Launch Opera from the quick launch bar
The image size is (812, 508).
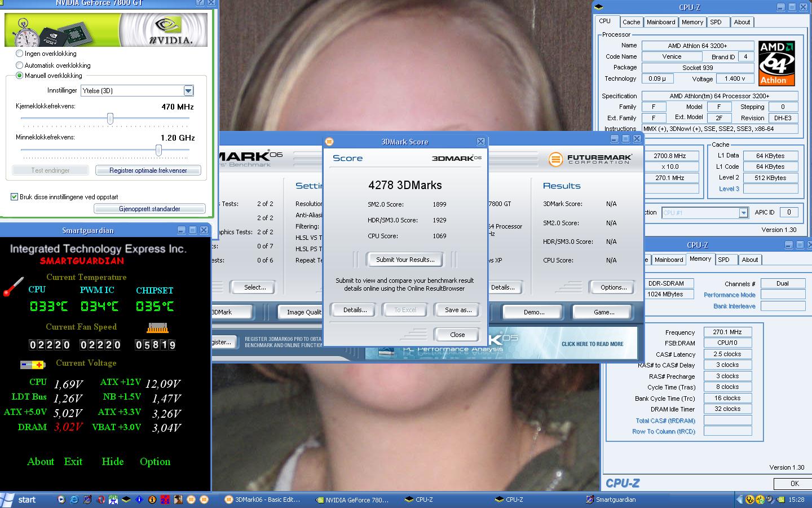(100, 500)
